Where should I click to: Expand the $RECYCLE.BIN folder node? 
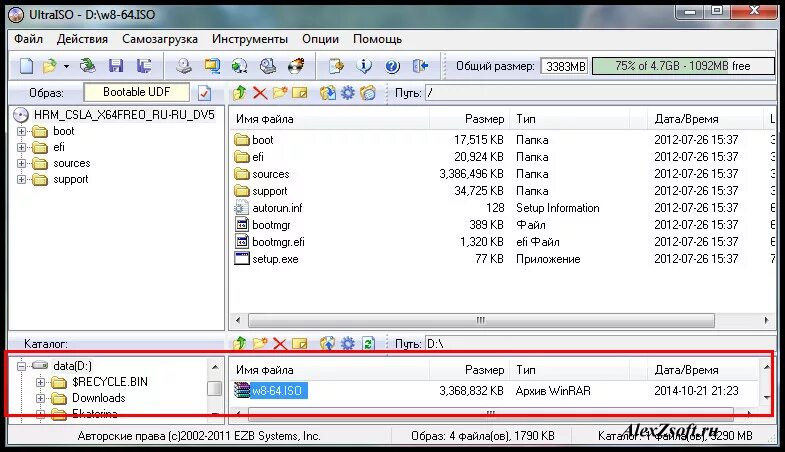41,382
